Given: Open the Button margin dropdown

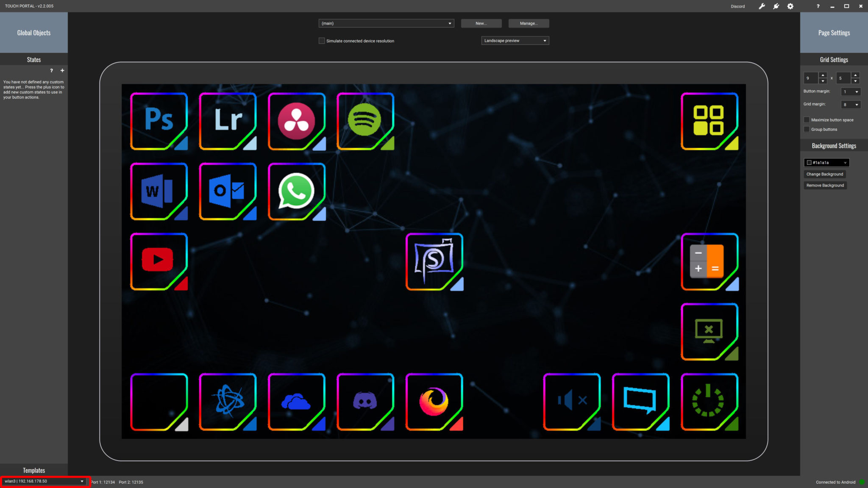Looking at the screenshot, I should coord(851,91).
